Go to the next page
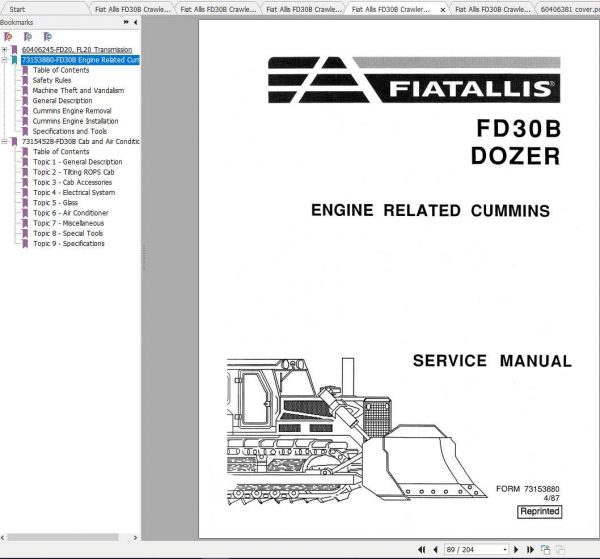 tap(516, 549)
